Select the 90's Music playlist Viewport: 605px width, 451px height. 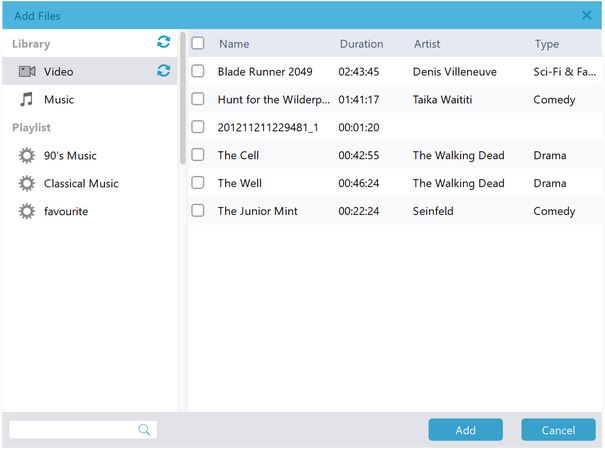(70, 156)
